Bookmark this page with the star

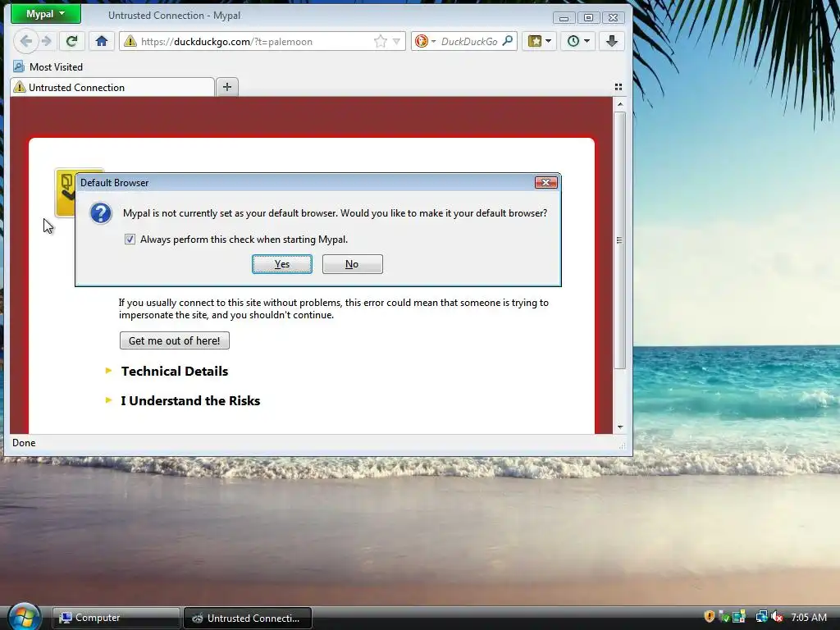point(381,41)
